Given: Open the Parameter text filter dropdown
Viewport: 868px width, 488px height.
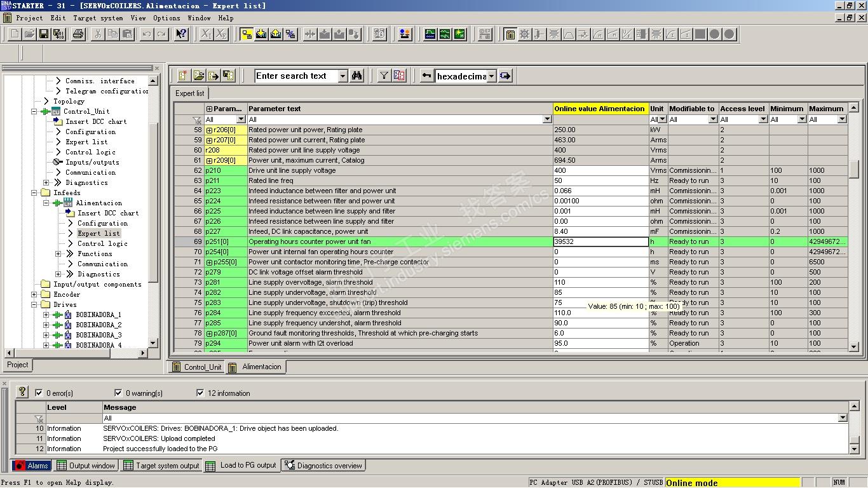Looking at the screenshot, I should pyautogui.click(x=547, y=119).
